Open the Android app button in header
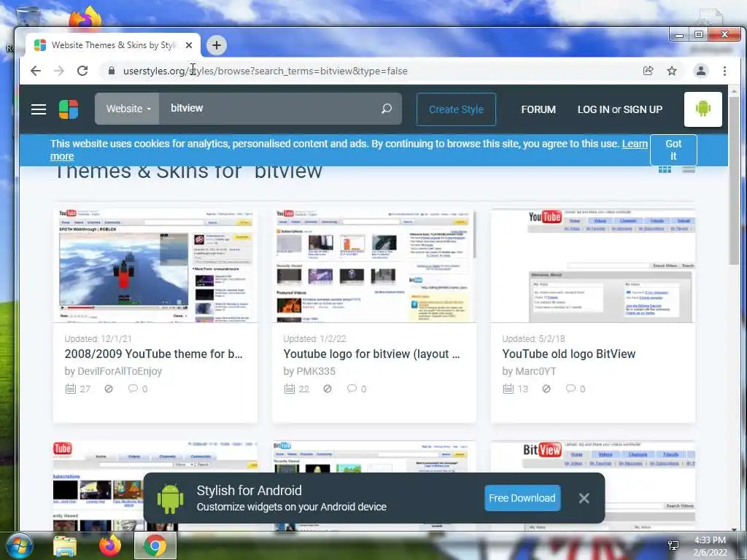The height and width of the screenshot is (560, 747). coord(703,109)
